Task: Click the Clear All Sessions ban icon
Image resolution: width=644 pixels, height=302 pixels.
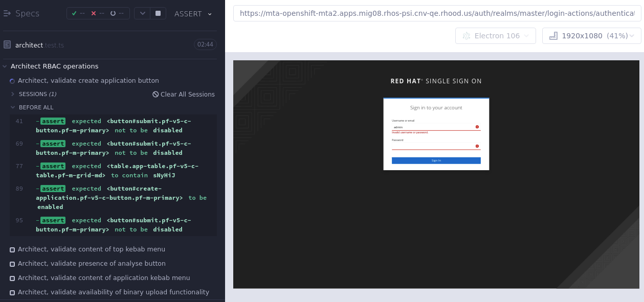Action: click(x=156, y=95)
